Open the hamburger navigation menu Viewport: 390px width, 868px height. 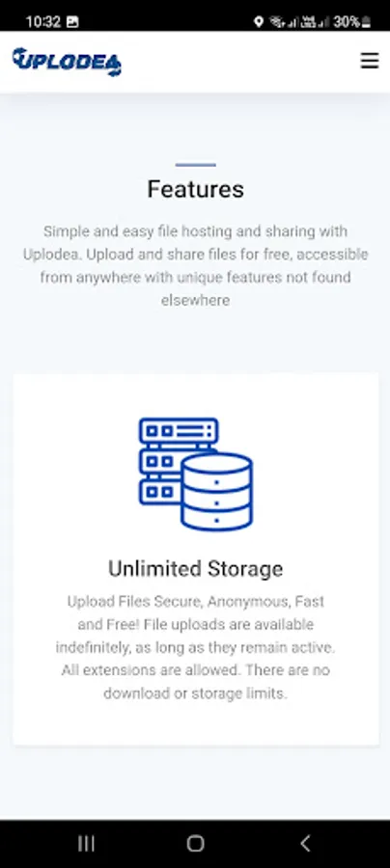tap(370, 61)
